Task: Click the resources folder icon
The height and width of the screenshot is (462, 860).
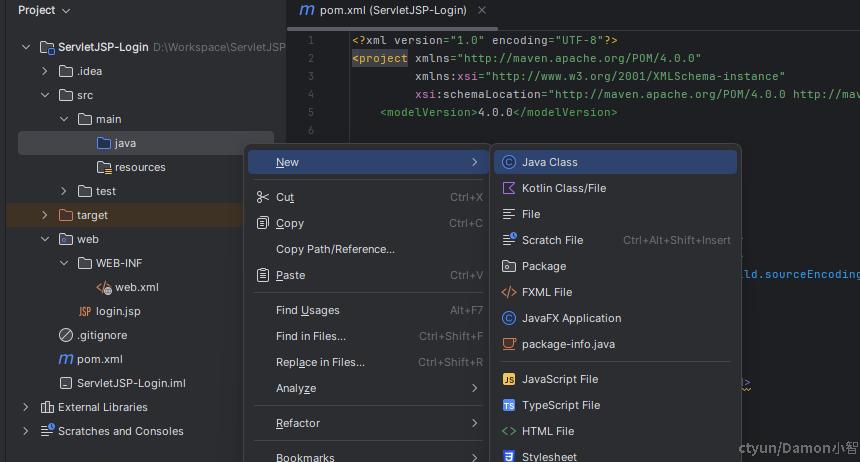Action: coord(104,167)
